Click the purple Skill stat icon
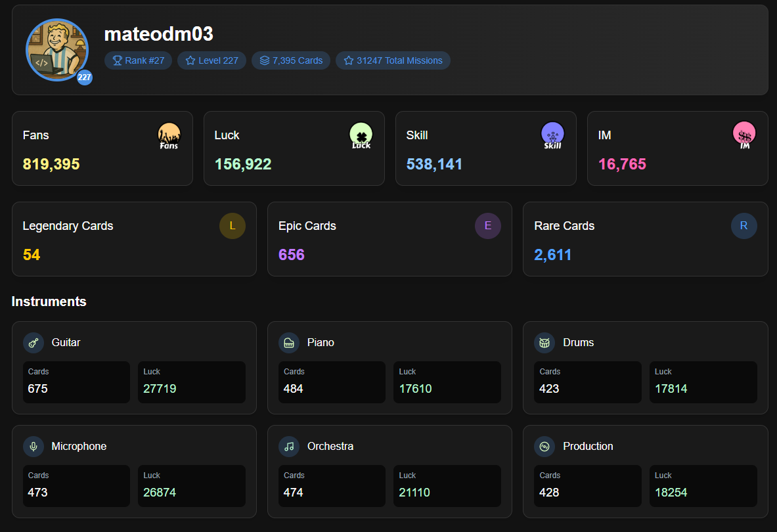 pyautogui.click(x=552, y=135)
